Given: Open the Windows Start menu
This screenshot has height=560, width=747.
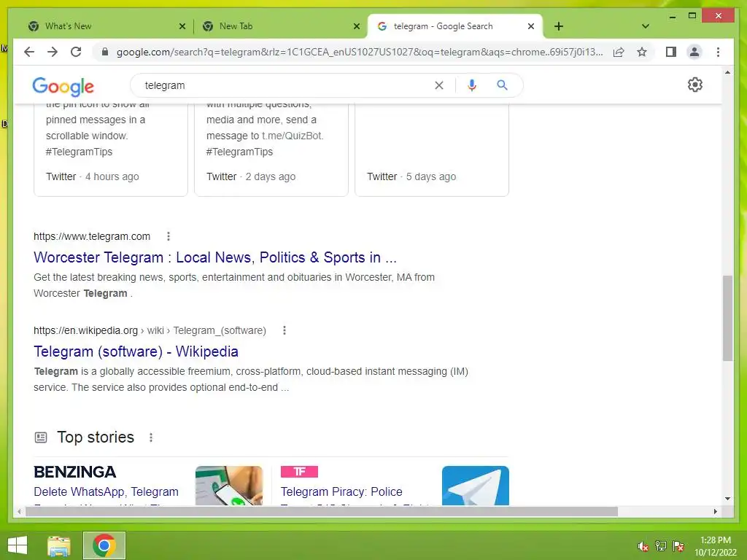Looking at the screenshot, I should (x=18, y=545).
